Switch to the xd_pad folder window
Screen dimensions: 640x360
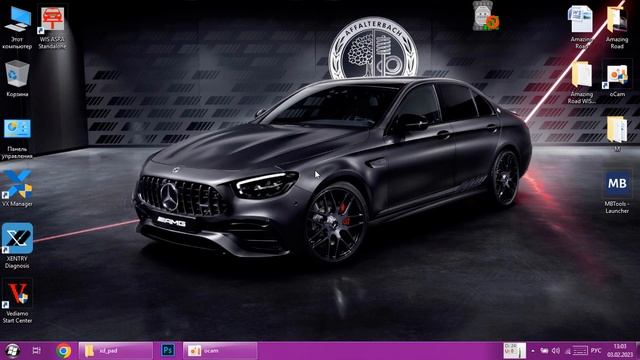coord(116,351)
